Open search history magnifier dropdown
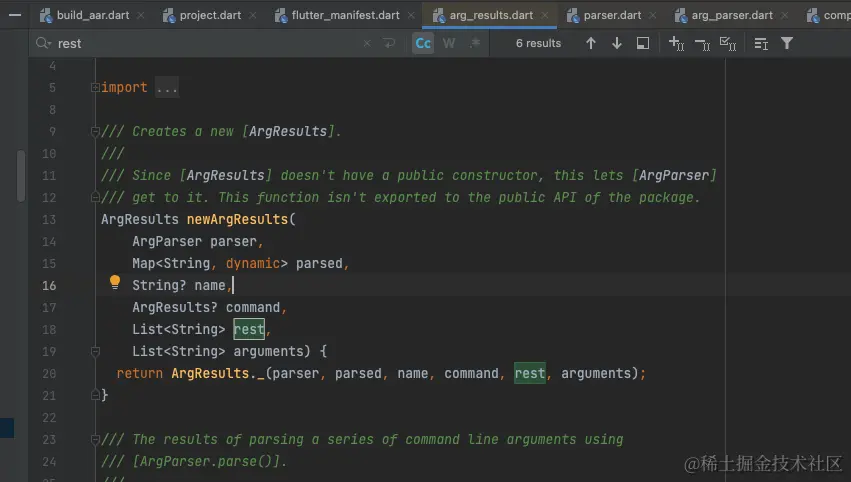Screen dimensions: 851x482 click(x=43, y=43)
